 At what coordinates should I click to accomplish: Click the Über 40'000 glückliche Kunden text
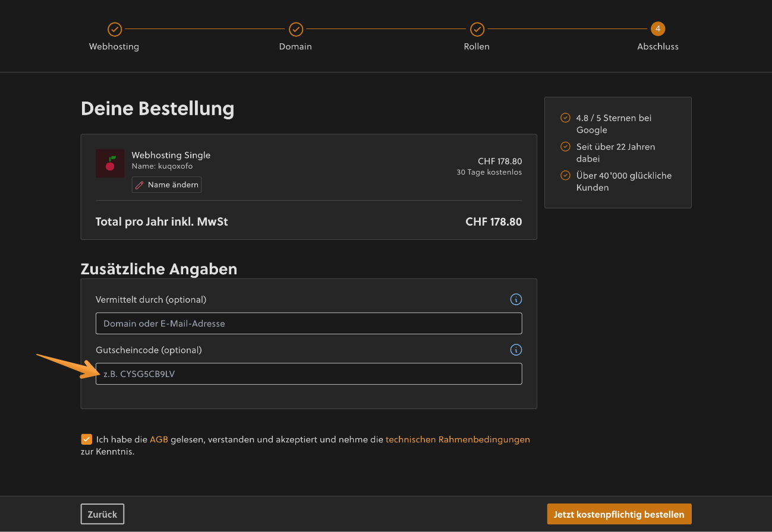coord(624,181)
